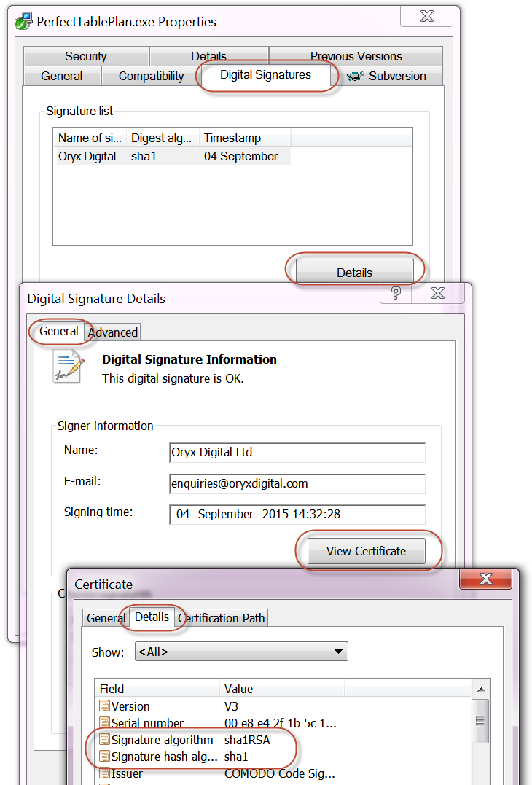The width and height of the screenshot is (532, 785).
Task: Click the Version row icon
Action: (104, 706)
